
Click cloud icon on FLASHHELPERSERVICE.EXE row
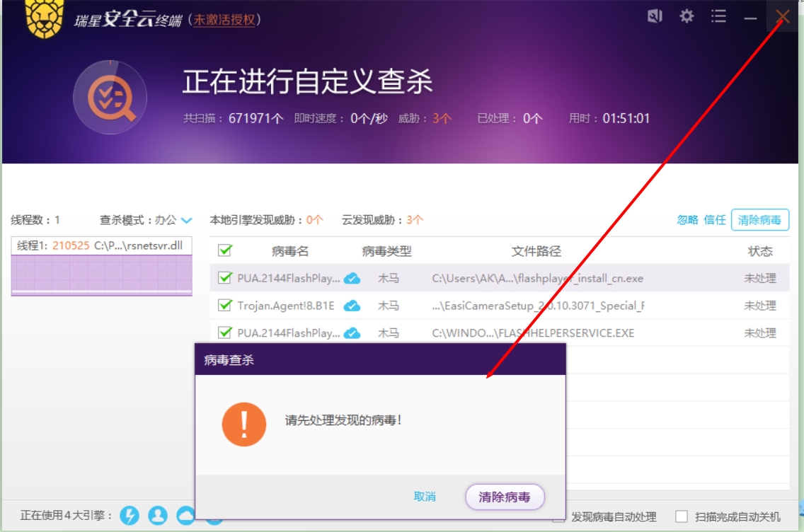(x=352, y=333)
